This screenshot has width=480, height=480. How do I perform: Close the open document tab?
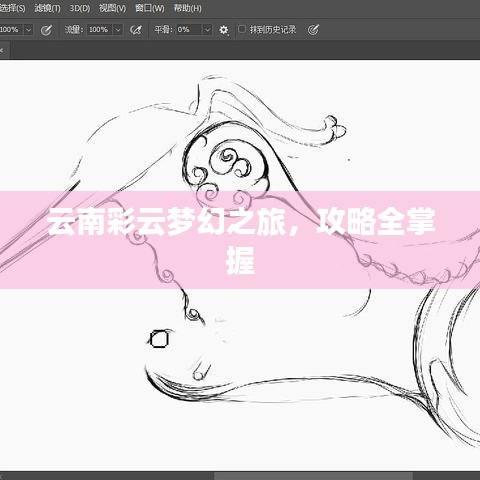tap(1, 50)
